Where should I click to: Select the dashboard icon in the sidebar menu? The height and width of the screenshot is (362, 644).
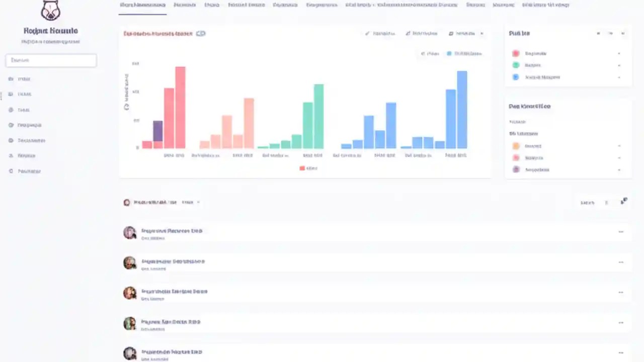[11, 78]
